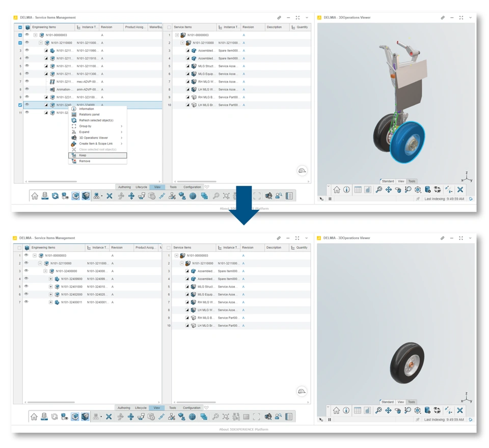Select the Zoom in/out tool in the top viewer toolbar

click(408, 189)
